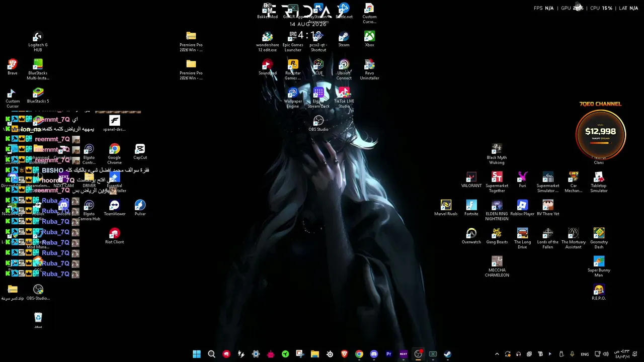Image resolution: width=644 pixels, height=362 pixels.
Task: Select The Long Drive game icon
Action: [x=522, y=239]
